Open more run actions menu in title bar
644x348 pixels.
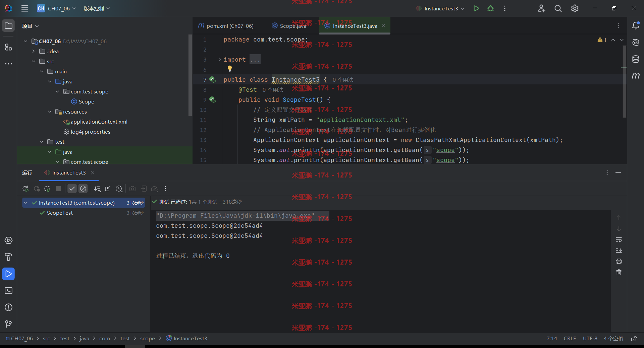(505, 8)
